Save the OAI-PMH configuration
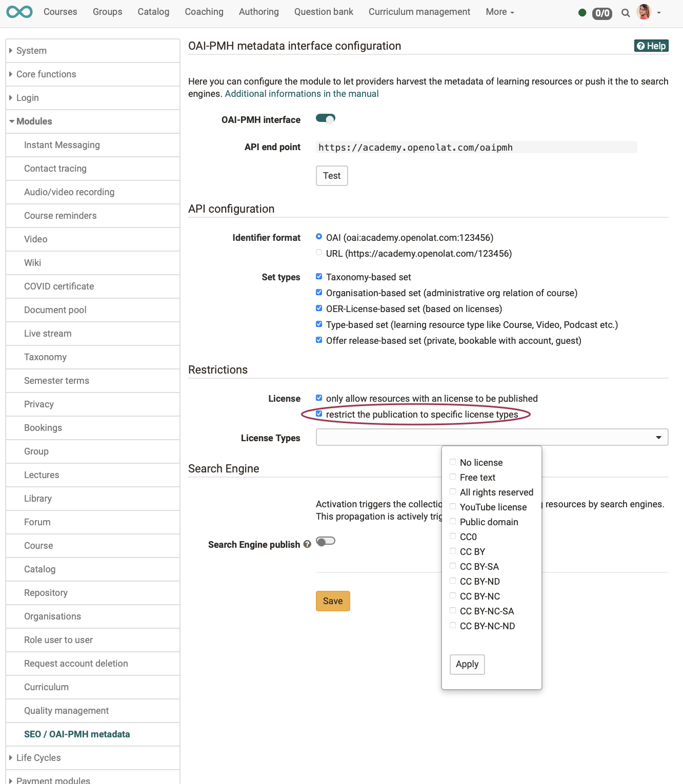This screenshot has width=683, height=784. (333, 601)
